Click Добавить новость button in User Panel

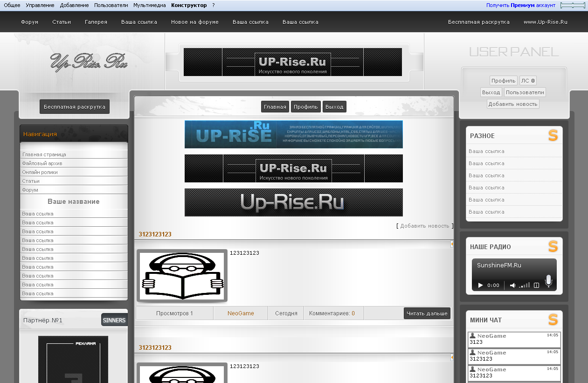click(x=513, y=104)
